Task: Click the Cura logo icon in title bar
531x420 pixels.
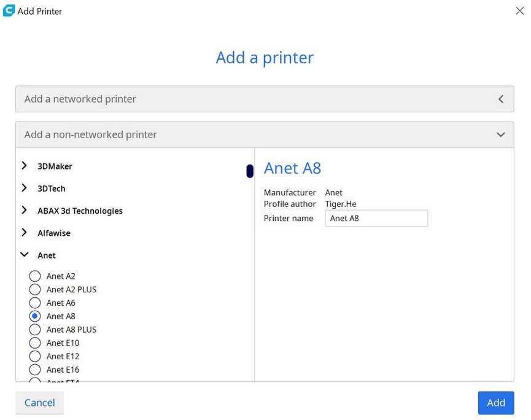Action: pos(9,10)
